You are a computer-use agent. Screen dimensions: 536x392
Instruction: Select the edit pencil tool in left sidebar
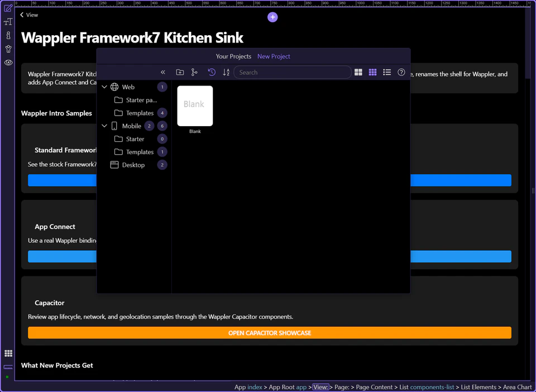click(x=8, y=8)
